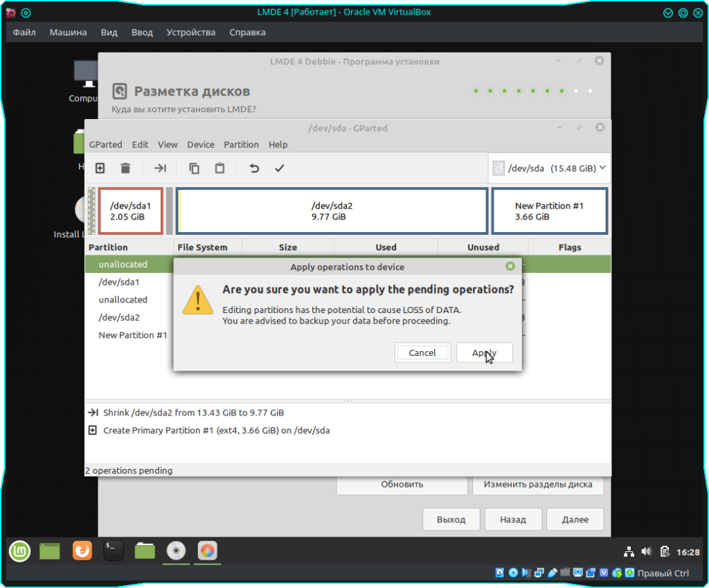This screenshot has width=709, height=588.
Task: Open the Partition menu
Action: (x=241, y=145)
